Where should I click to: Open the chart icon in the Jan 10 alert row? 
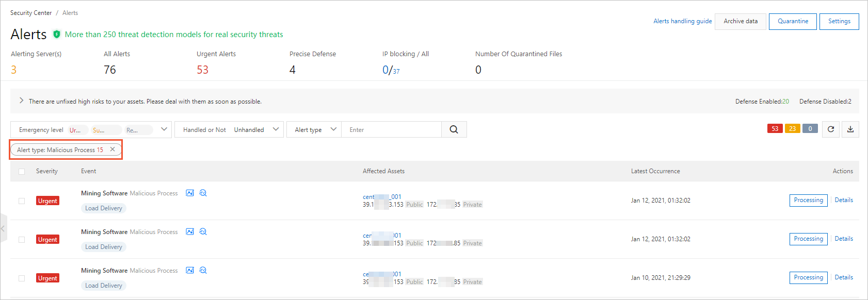tap(190, 270)
